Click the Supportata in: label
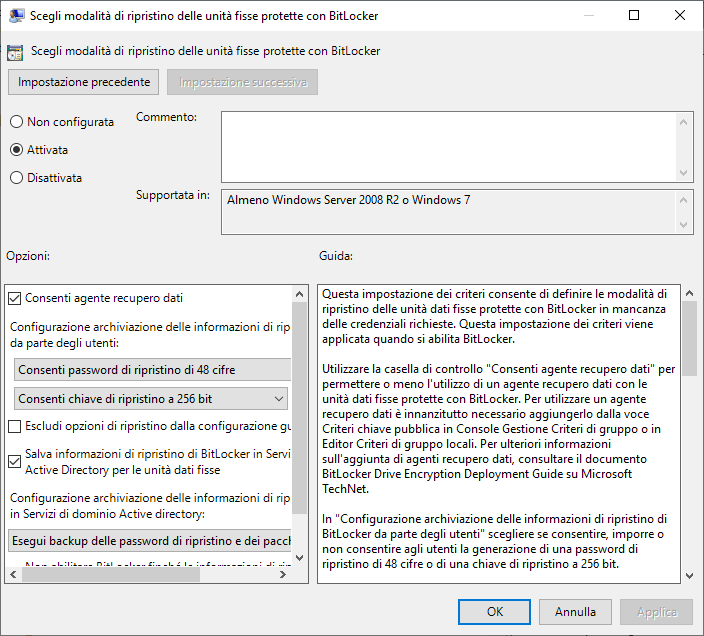Viewport: 704px width, 636px height. [173, 195]
